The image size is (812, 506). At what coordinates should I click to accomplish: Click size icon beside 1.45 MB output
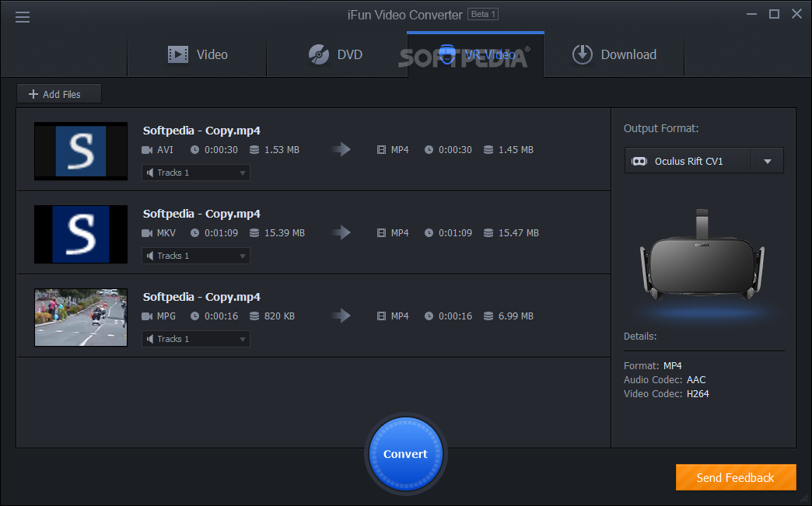[x=488, y=150]
